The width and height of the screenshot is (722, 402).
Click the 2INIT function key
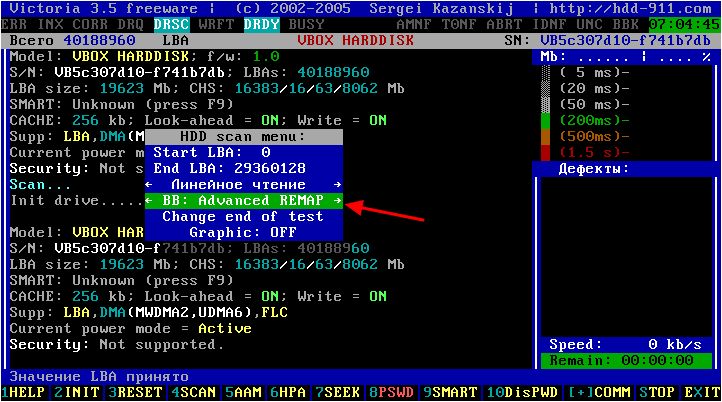(x=76, y=392)
